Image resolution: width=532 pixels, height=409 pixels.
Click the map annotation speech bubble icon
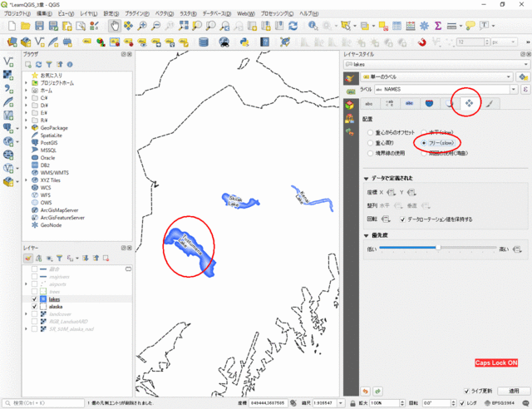coord(470,26)
